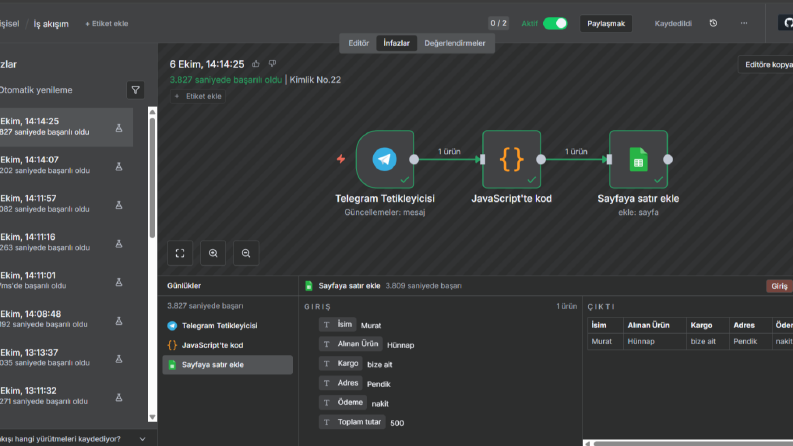Click flask icon of 14:11:57 execution

(119, 205)
